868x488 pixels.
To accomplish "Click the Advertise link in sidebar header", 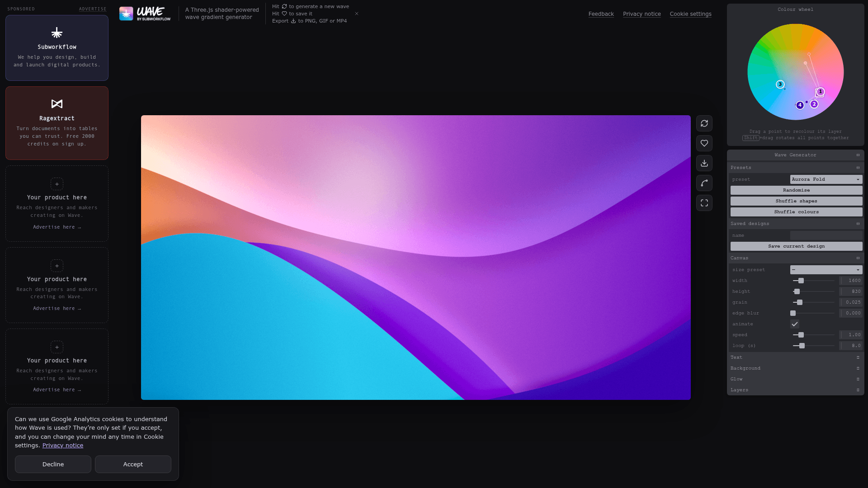I will pyautogui.click(x=93, y=9).
